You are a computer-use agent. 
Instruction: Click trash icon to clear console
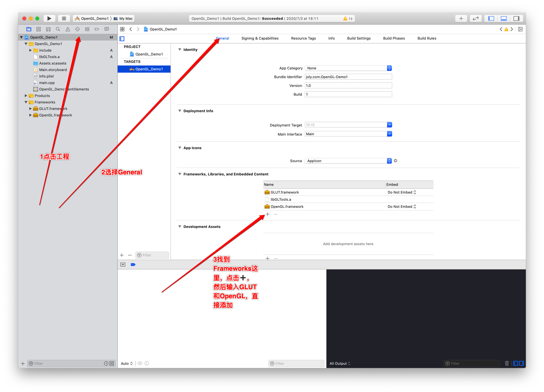(507, 363)
